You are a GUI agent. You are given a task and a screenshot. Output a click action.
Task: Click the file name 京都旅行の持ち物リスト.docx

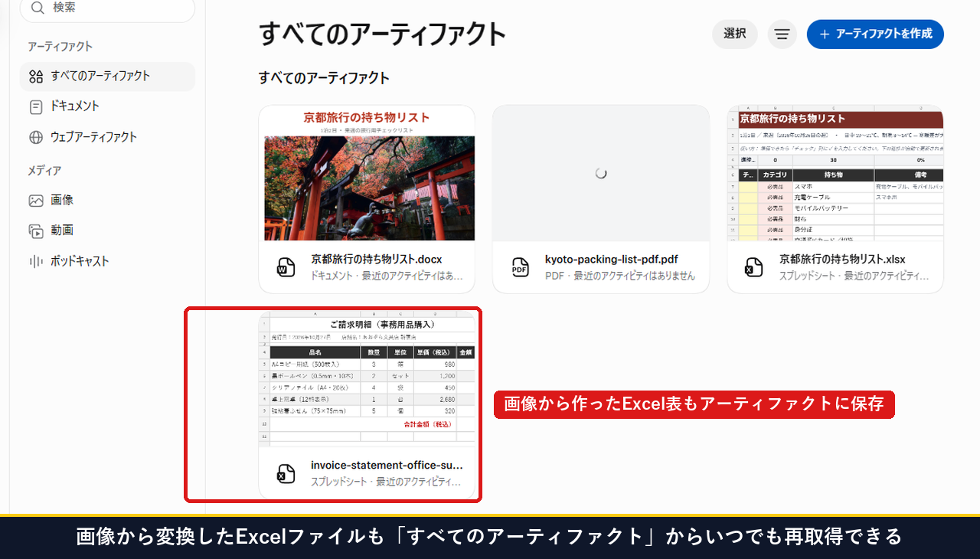[x=377, y=259]
